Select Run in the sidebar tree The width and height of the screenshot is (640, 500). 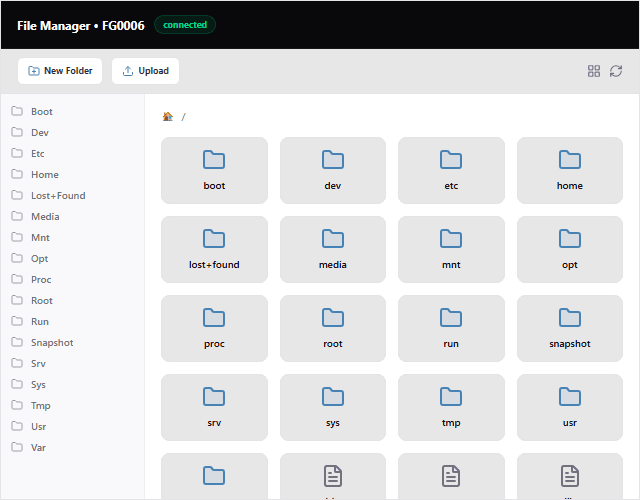pos(72,322)
